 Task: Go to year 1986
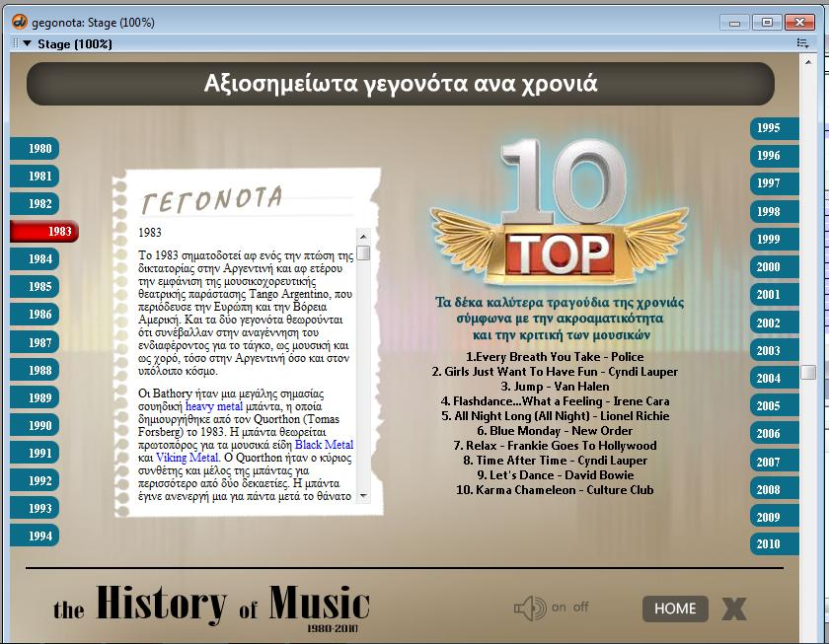(x=35, y=315)
